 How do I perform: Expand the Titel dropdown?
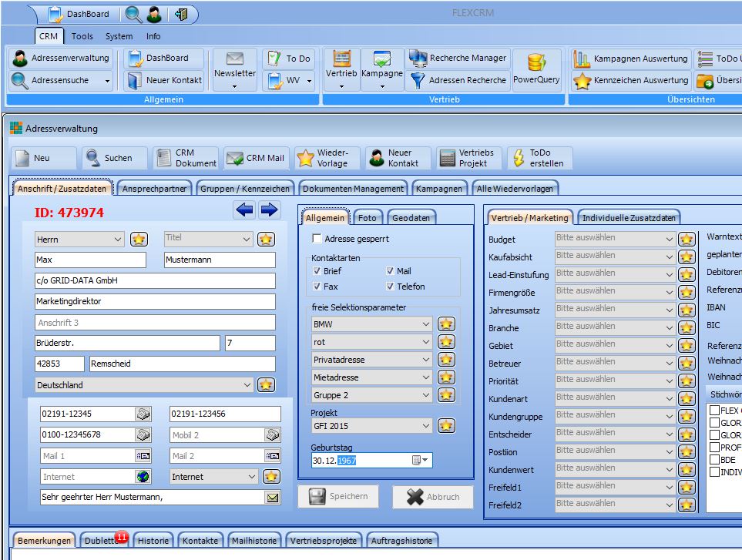(246, 240)
